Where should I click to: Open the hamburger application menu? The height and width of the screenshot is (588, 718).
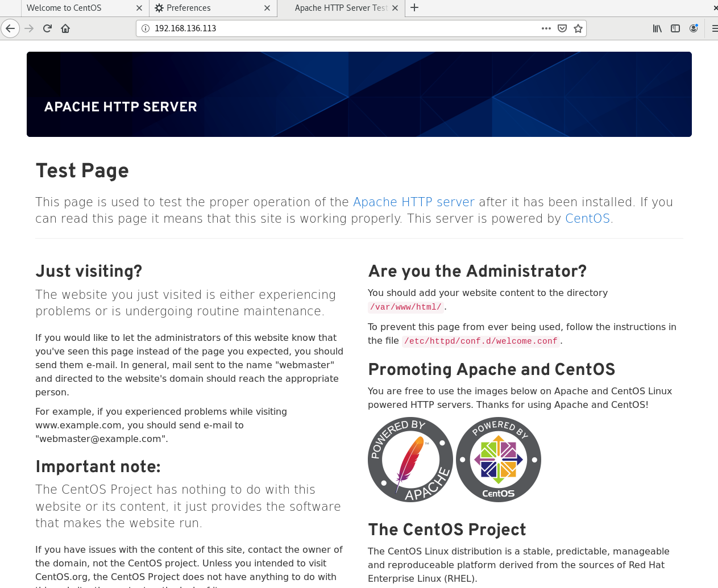click(x=714, y=28)
